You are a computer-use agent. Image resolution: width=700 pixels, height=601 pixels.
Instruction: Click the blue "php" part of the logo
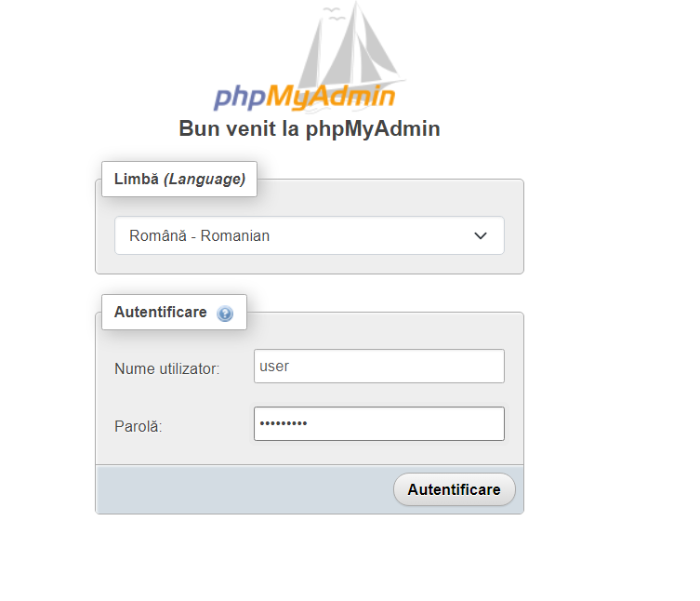tap(240, 96)
